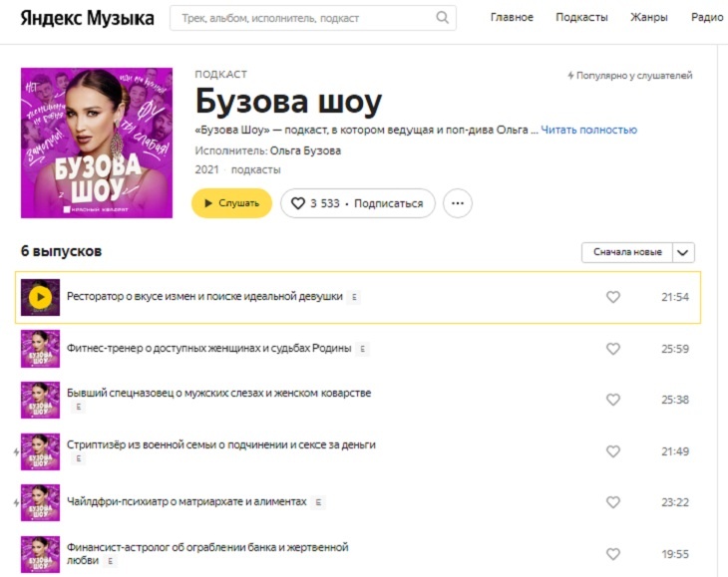Open the Ольга Бузова artist link
This screenshot has height=577, width=728.
coord(305,150)
